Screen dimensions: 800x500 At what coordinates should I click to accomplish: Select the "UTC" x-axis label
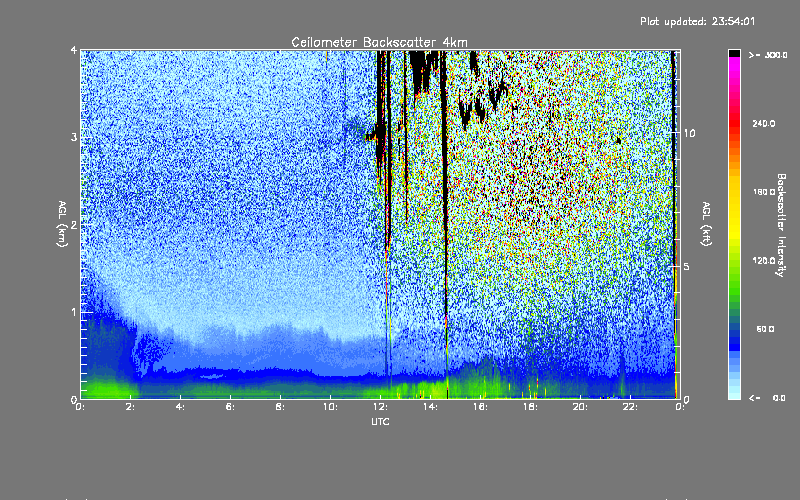click(380, 421)
